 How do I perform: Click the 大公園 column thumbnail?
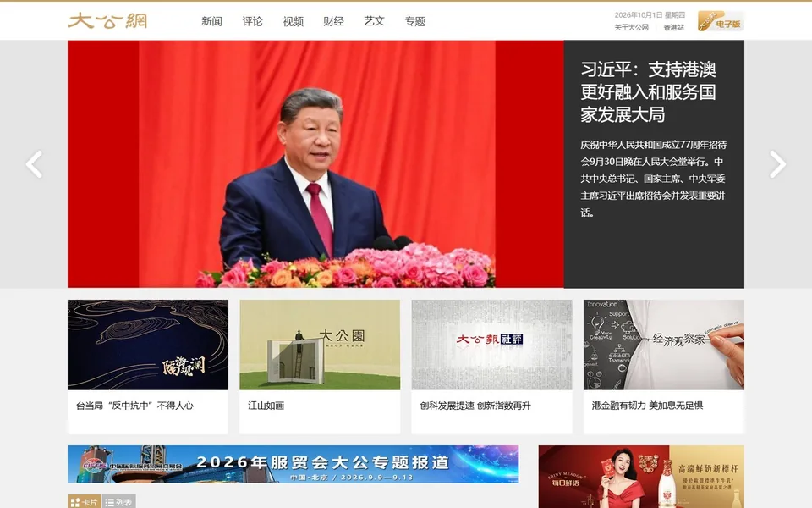(x=320, y=345)
